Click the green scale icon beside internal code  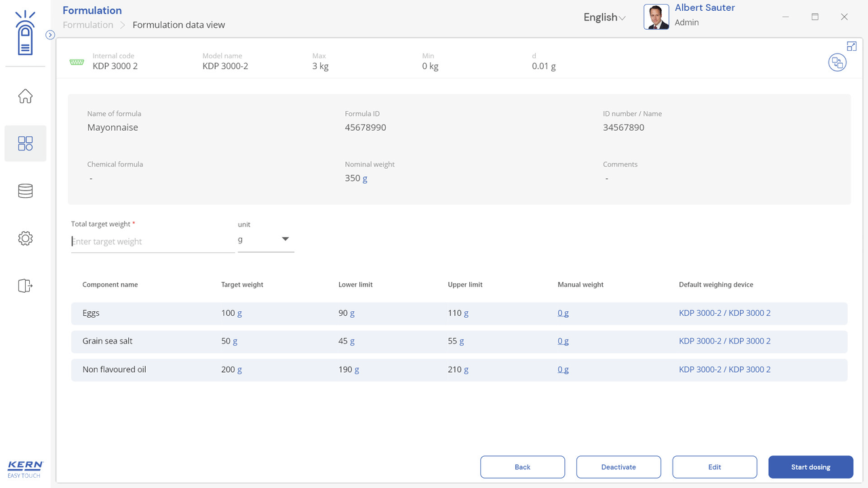coord(77,62)
